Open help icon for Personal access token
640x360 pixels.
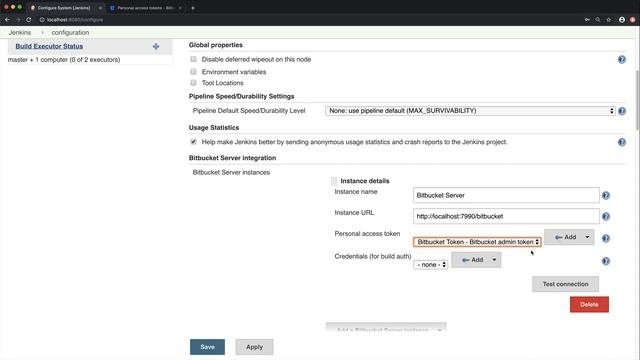click(x=606, y=238)
